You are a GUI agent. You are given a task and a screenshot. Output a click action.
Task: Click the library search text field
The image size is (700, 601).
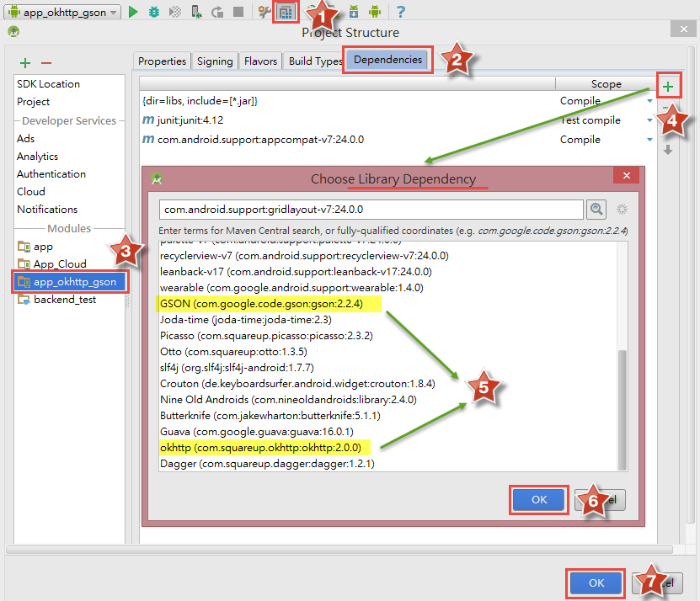click(x=371, y=210)
